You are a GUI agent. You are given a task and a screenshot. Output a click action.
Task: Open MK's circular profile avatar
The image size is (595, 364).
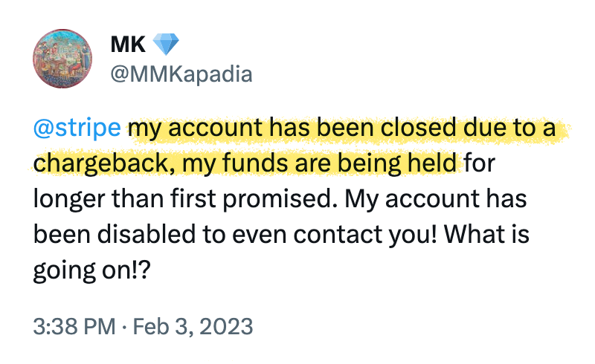[62, 59]
